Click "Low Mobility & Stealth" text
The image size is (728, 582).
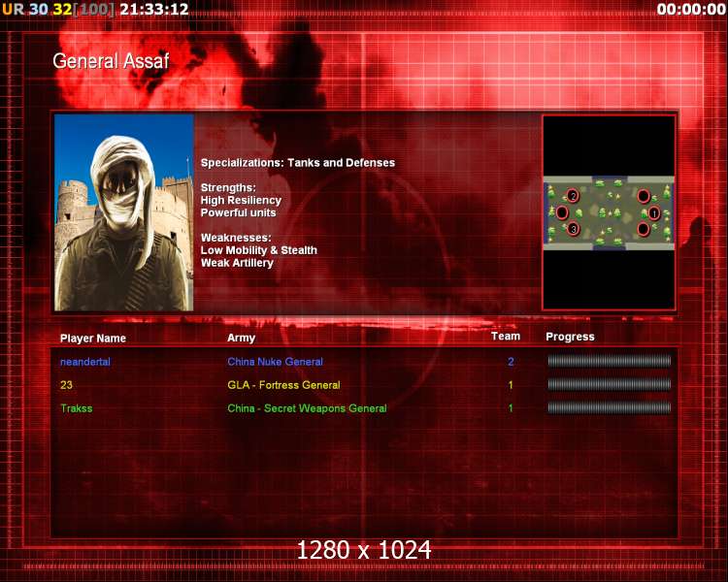(x=258, y=250)
